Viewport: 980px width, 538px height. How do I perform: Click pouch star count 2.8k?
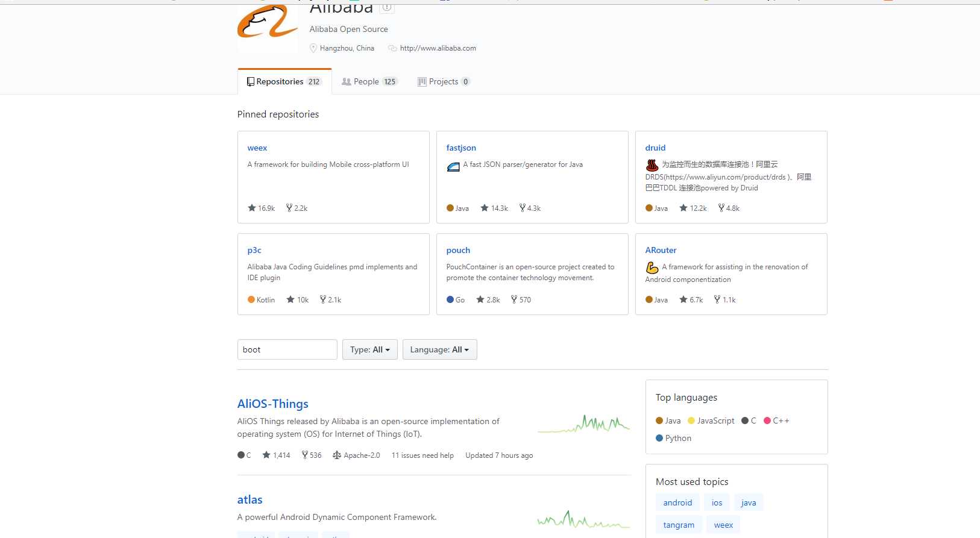point(488,299)
